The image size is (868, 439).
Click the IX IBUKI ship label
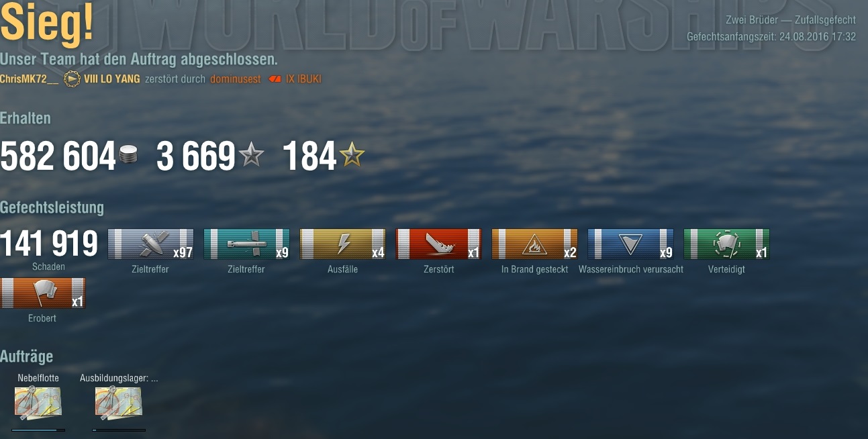(x=303, y=79)
